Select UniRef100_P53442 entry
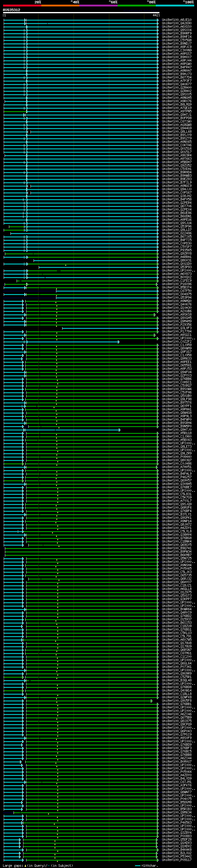The height and width of the screenshot is (868, 197). pos(177,857)
